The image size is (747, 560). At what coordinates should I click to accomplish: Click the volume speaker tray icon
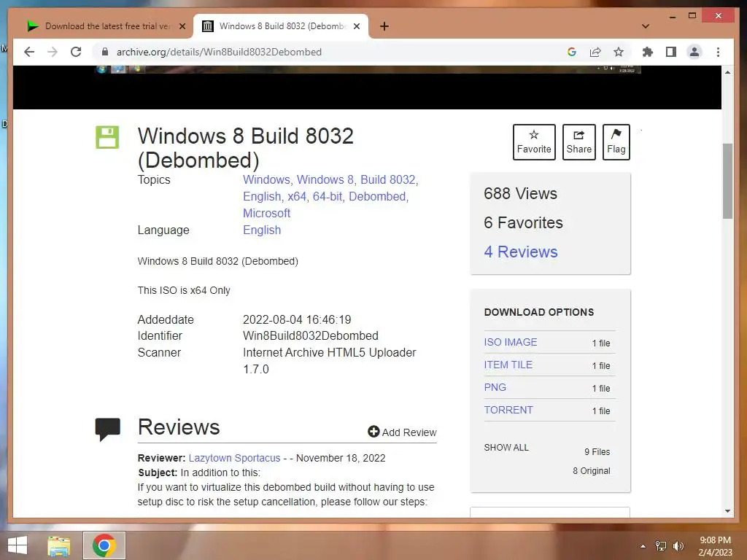(678, 546)
